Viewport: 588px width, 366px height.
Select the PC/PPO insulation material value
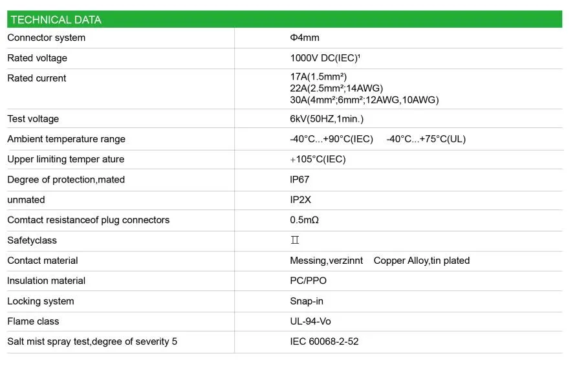click(x=309, y=281)
